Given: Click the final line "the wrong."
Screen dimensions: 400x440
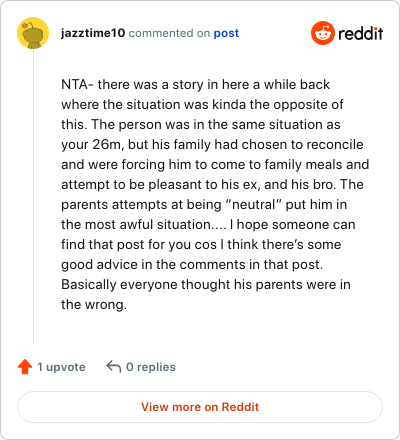Looking at the screenshot, I should pos(94,305).
